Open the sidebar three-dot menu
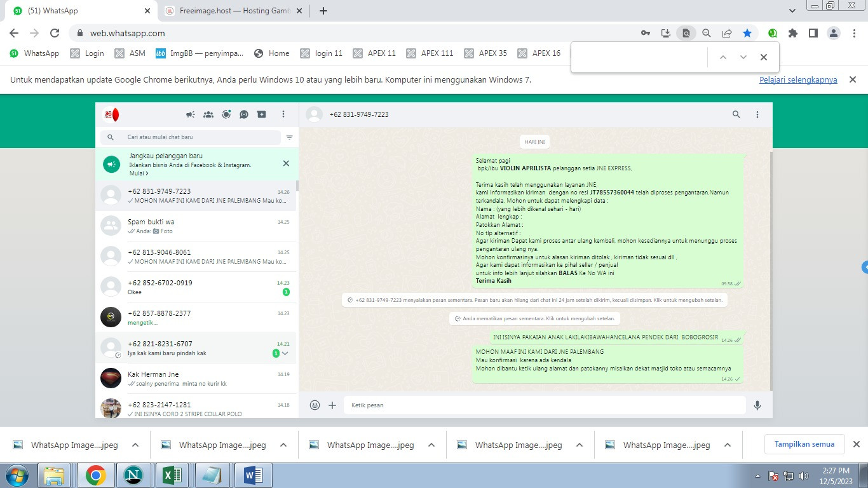Image resolution: width=868 pixels, height=488 pixels. pos(283,114)
